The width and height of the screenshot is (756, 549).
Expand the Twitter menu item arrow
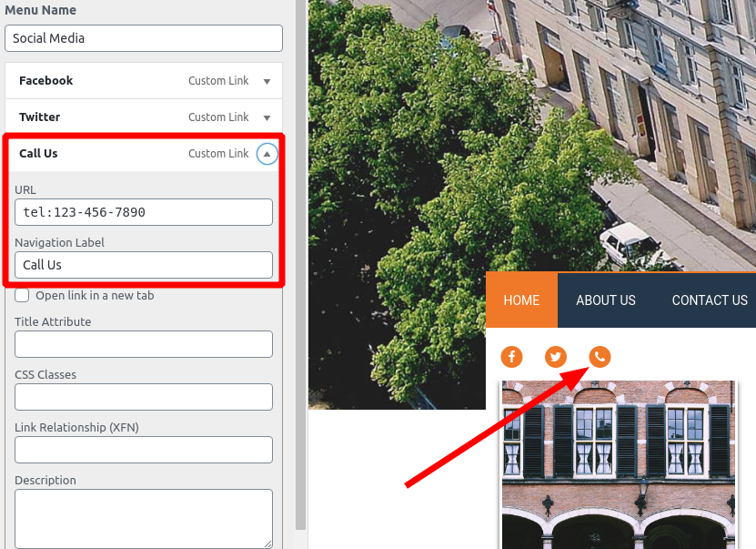(267, 117)
